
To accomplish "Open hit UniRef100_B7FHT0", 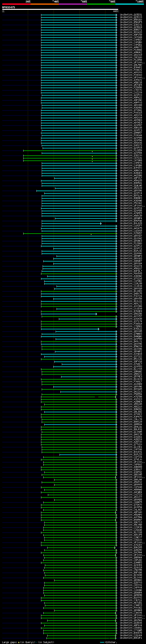I will (x=131, y=168).
